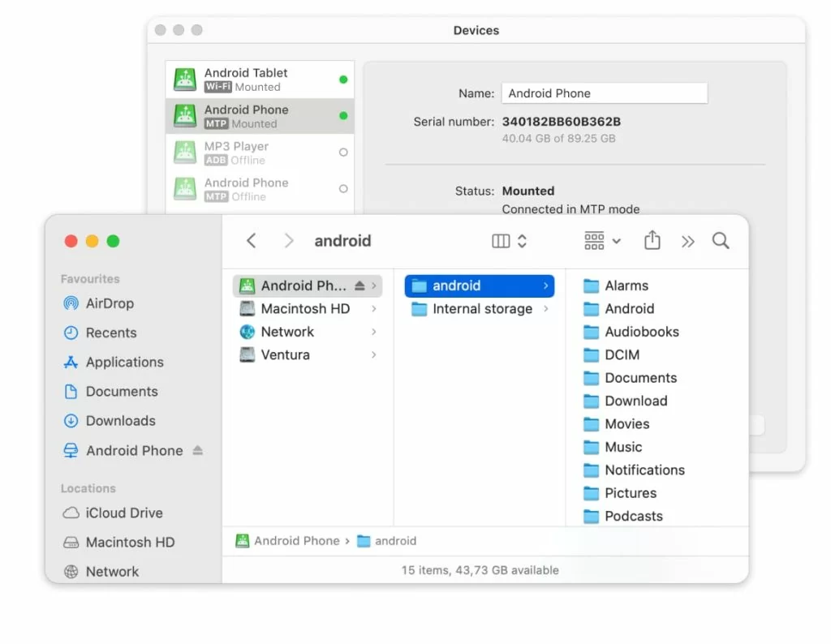Show hidden toolbar items with the double-chevron
Screen dimensions: 831x644
coord(687,241)
